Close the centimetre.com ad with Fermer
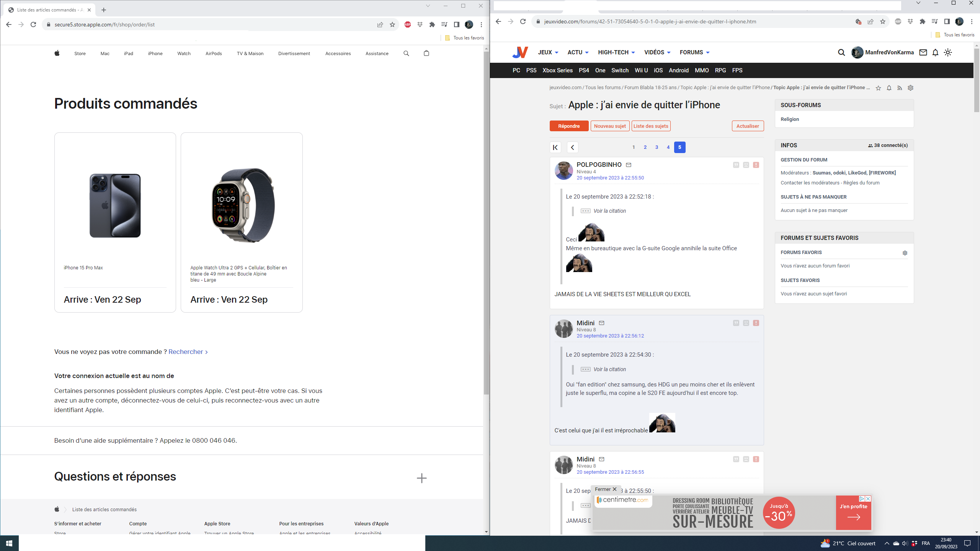 (x=606, y=489)
